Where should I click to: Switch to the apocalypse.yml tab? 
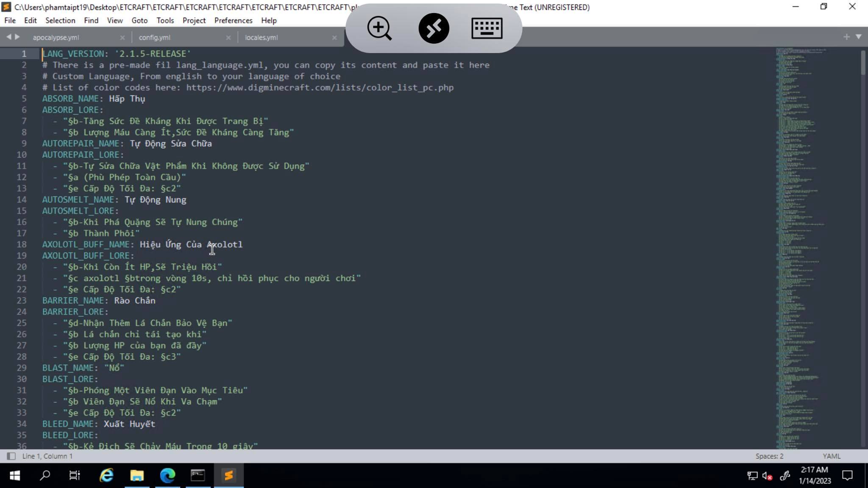[x=56, y=38]
